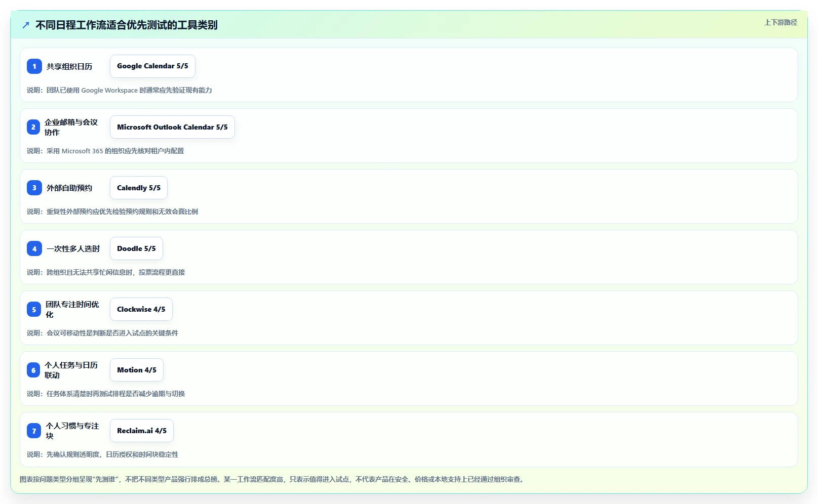Click step badge 7 for 个人习惯与专注块
The image size is (818, 504).
(34, 431)
